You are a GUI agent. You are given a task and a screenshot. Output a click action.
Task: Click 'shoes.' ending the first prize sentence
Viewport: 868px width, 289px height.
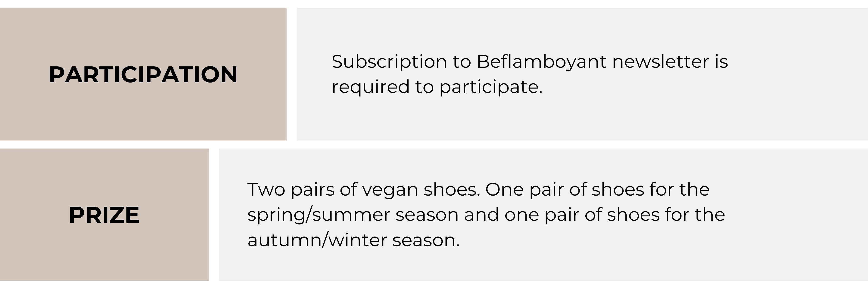coord(452,190)
